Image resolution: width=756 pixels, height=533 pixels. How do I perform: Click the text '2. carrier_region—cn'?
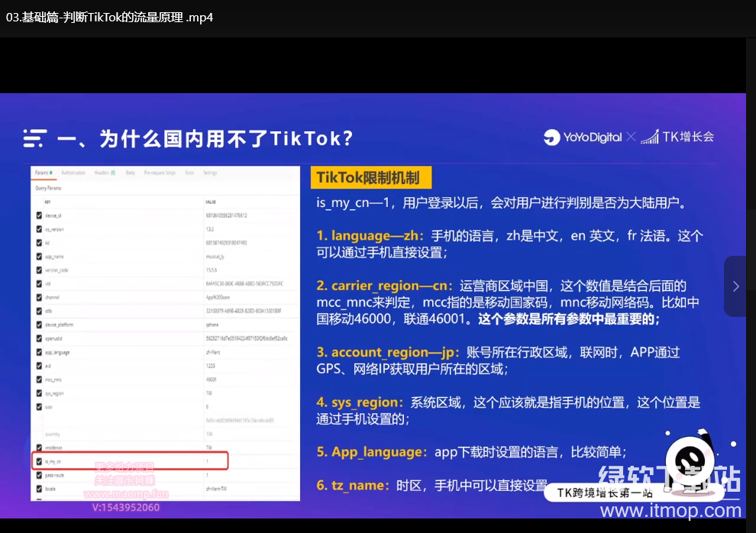(382, 286)
